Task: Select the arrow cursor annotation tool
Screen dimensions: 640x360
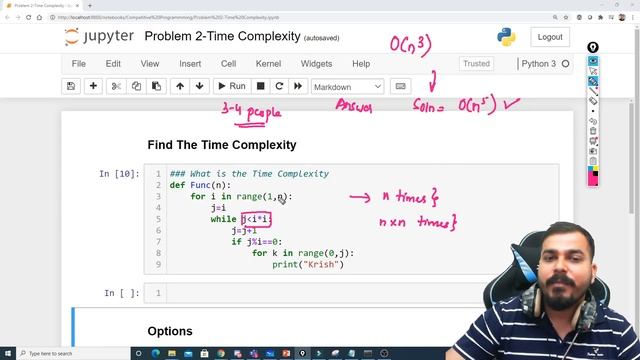Action: [x=593, y=71]
